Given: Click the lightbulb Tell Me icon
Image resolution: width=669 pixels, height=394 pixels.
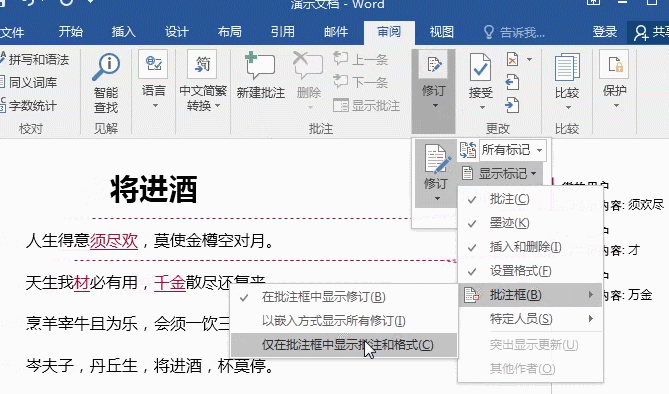Looking at the screenshot, I should [489, 32].
